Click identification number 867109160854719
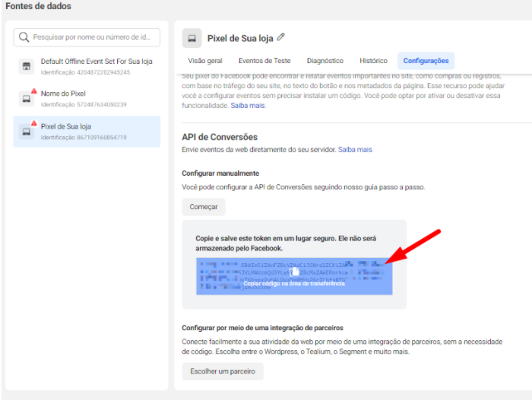 [102, 138]
